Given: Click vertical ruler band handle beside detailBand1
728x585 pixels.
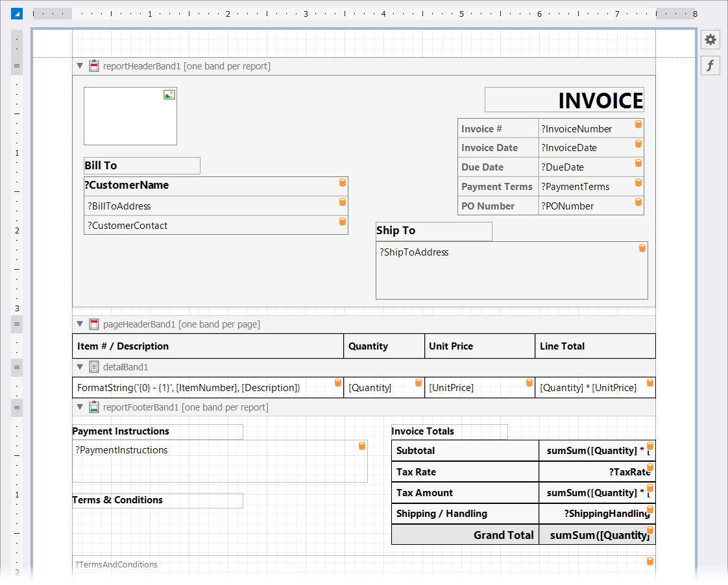Looking at the screenshot, I should click(17, 367).
